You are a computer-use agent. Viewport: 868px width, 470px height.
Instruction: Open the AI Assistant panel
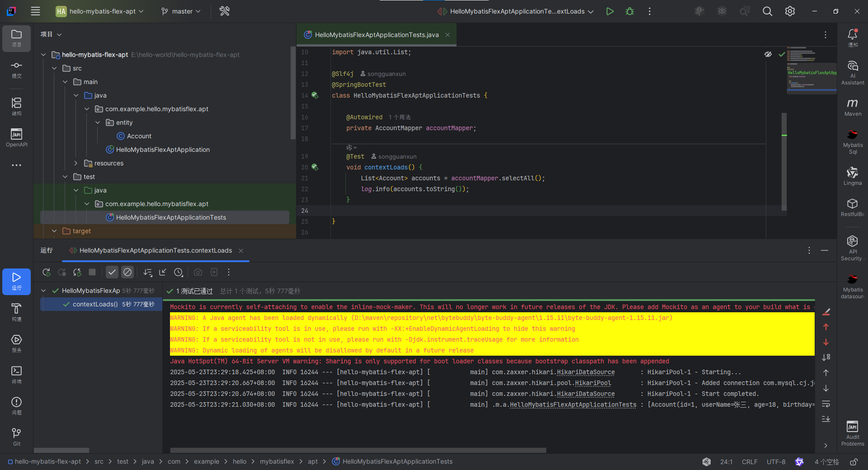click(x=852, y=72)
